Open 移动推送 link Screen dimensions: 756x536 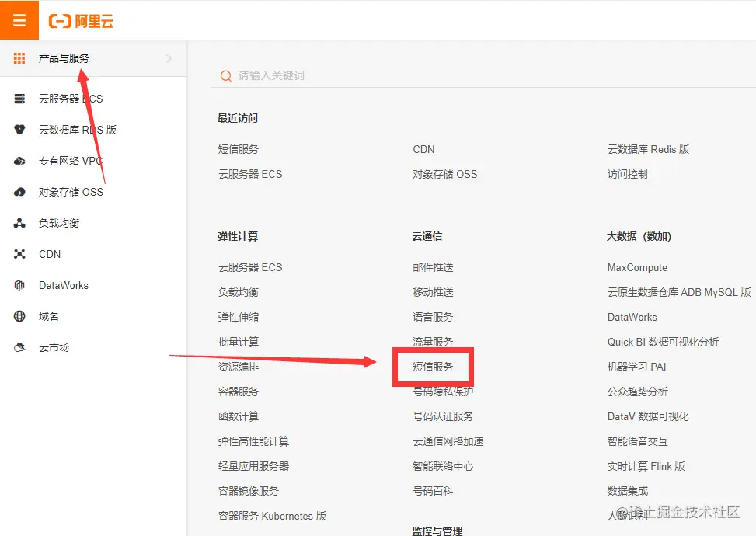433,292
